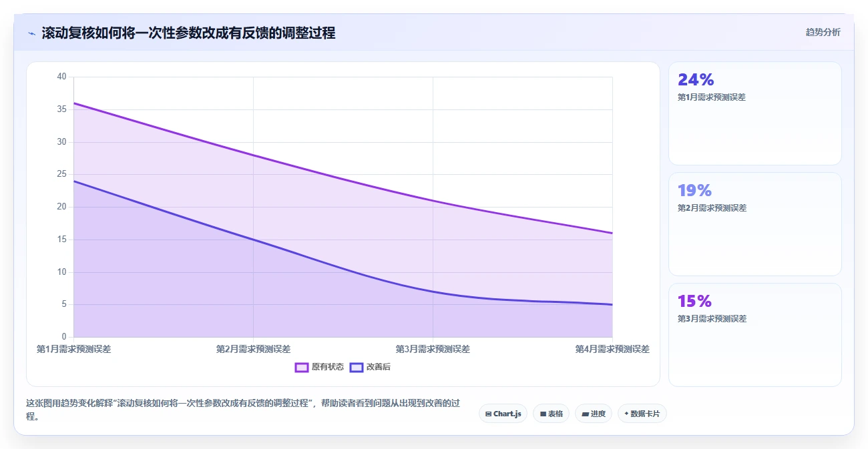Click the 24% value text
Screen dimensions: 868x449
coord(696,80)
